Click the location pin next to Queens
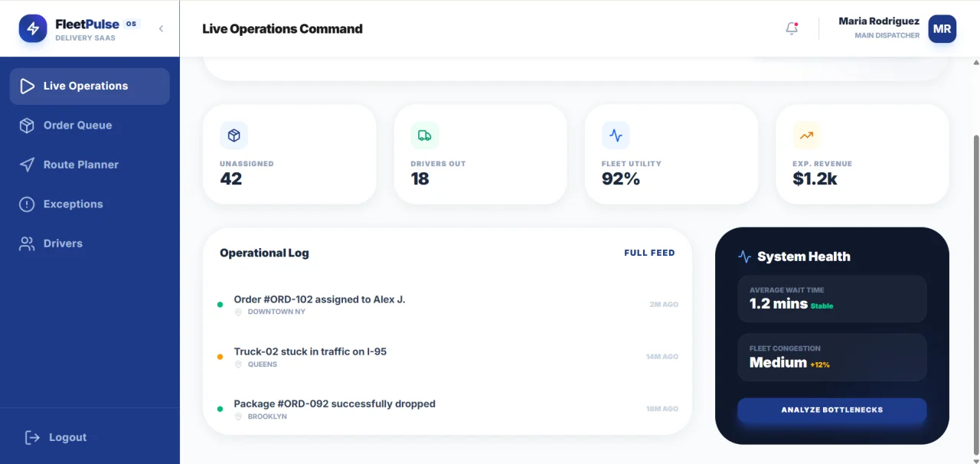 (x=238, y=364)
